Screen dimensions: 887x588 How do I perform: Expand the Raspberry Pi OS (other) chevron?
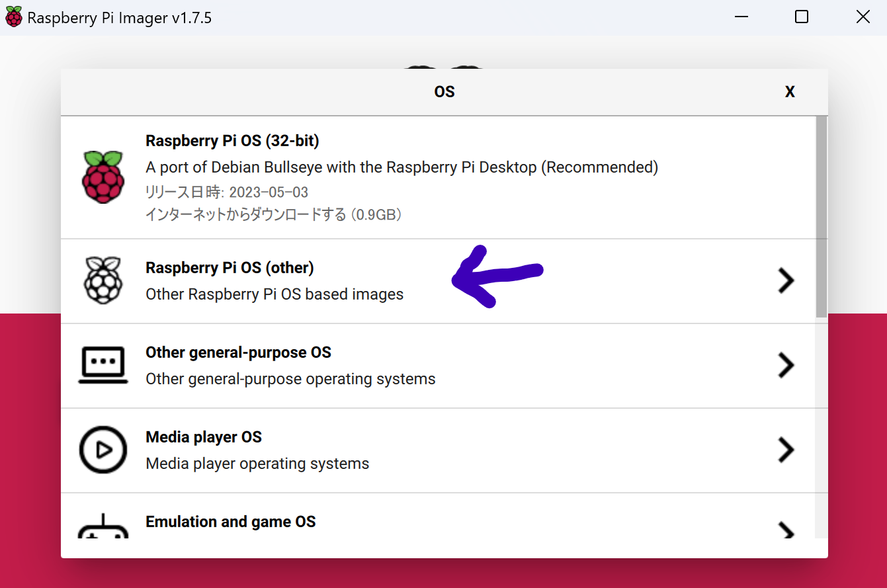point(786,280)
